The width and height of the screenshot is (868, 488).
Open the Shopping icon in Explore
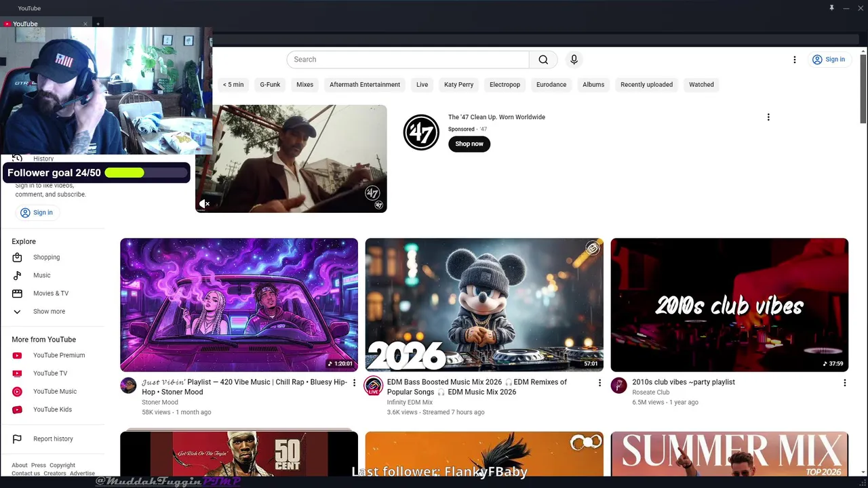tap(18, 258)
